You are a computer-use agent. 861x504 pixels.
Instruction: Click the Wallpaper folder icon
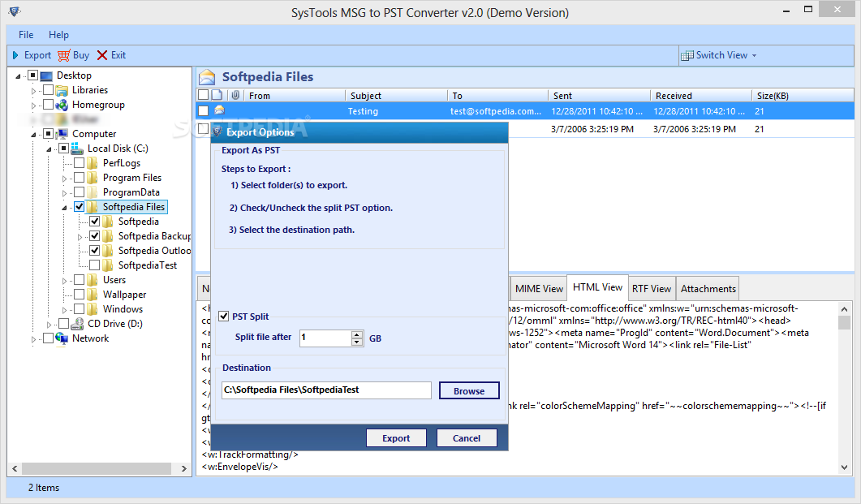(93, 295)
